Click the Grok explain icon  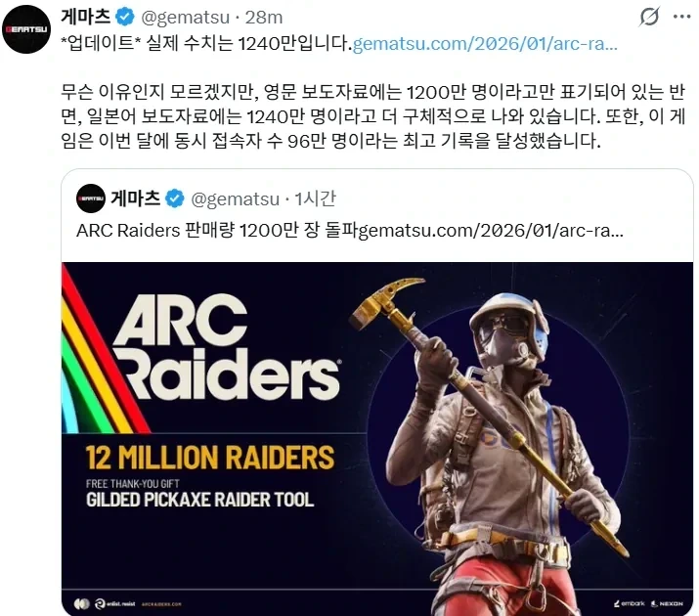[649, 17]
